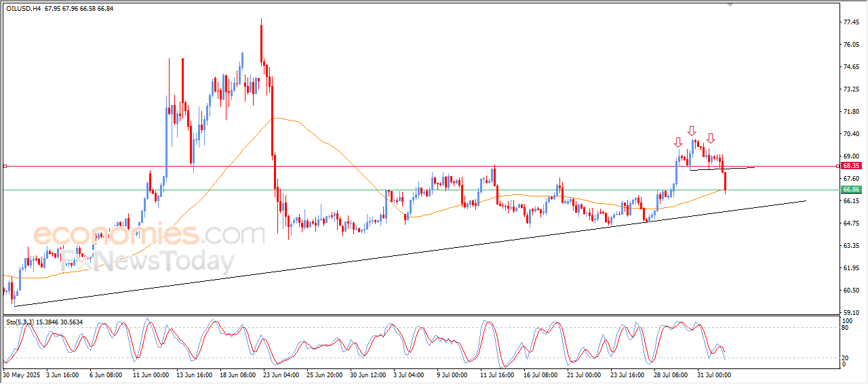Click the Sto(5,3,3) indicator label
The height and width of the screenshot is (384, 868).
point(20,322)
